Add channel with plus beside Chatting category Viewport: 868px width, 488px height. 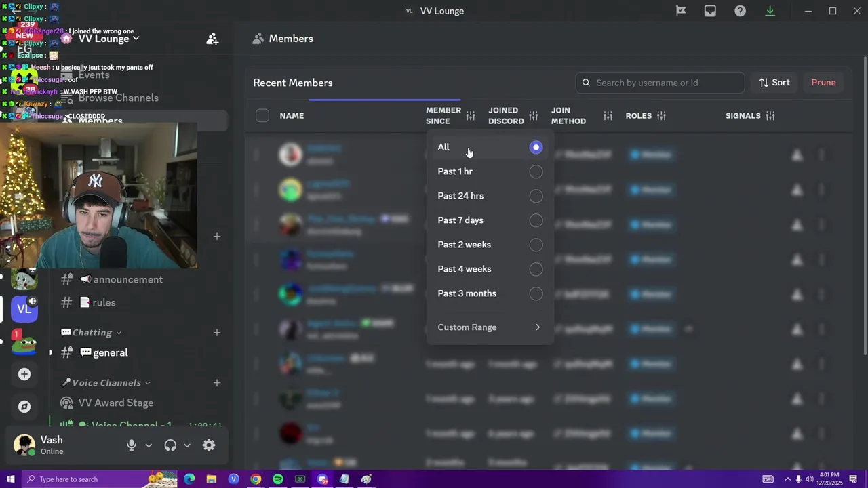(217, 332)
